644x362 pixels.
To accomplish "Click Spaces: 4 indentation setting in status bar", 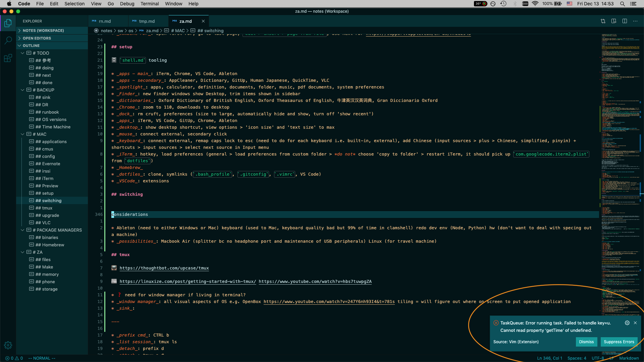I will point(577,358).
